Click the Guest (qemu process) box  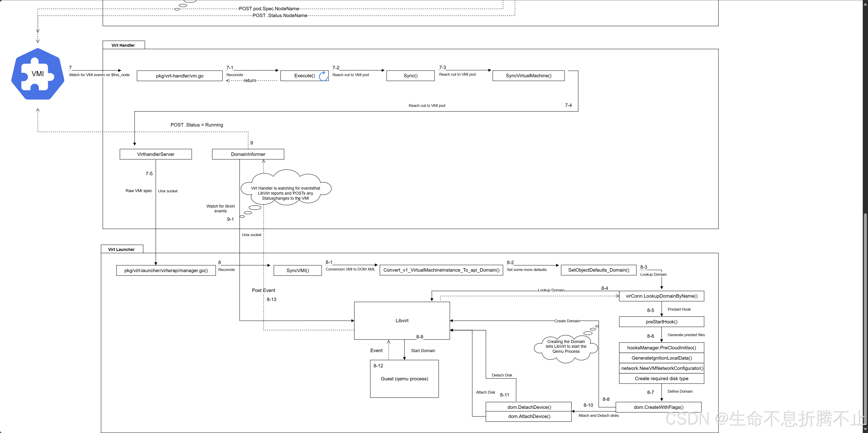click(x=404, y=379)
